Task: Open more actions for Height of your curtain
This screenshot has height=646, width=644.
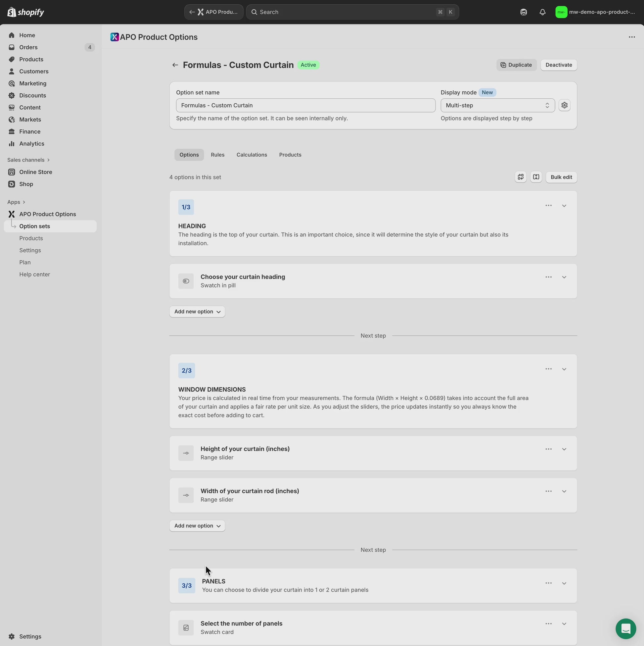Action: [548, 449]
